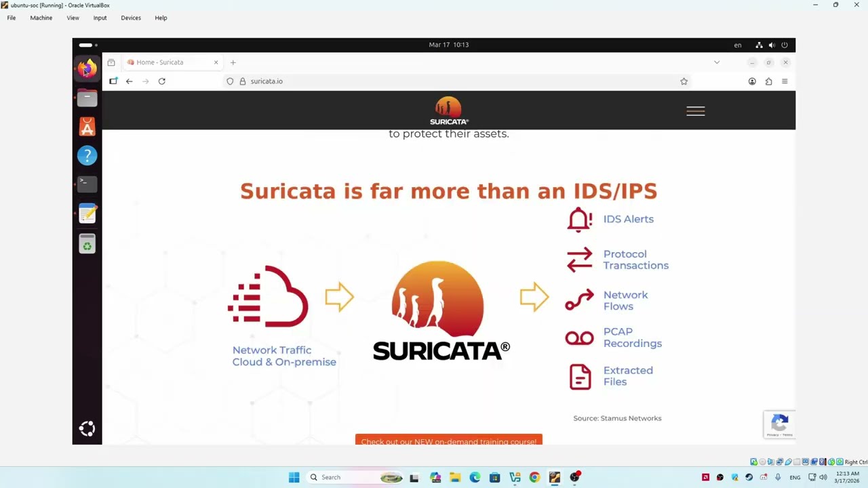Click the 'Network Traffic Cloud & On-premise' label
This screenshot has height=488, width=868.
click(284, 356)
